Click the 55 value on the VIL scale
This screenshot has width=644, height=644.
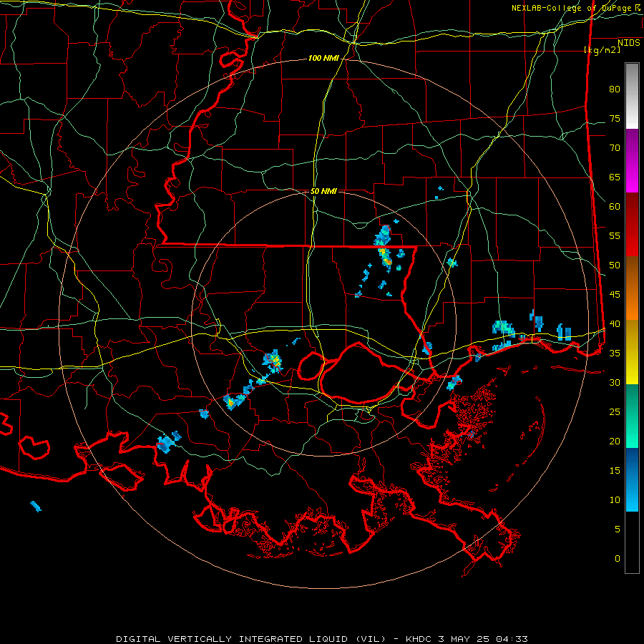tap(615, 235)
